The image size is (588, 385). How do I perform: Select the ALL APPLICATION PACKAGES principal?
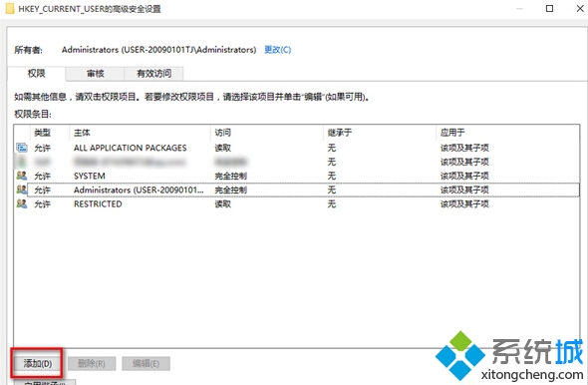[131, 148]
